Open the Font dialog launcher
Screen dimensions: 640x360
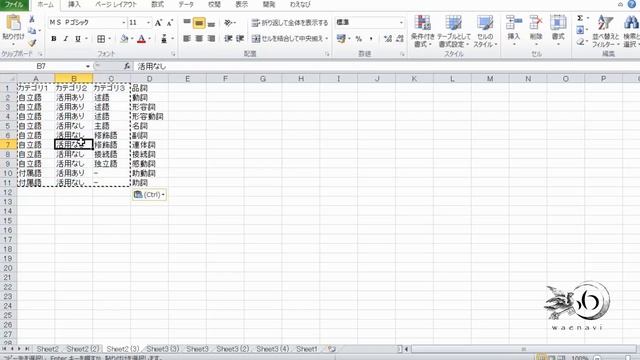tap(173, 54)
